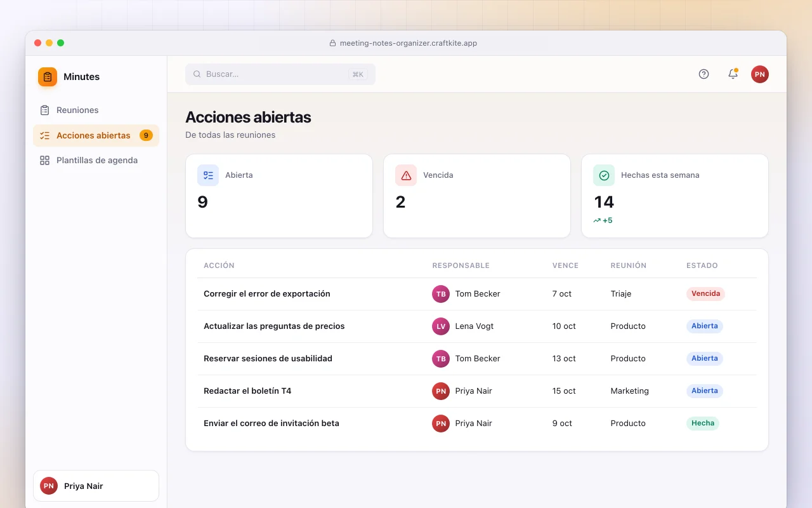Click the ACCIÓN column header

219,265
